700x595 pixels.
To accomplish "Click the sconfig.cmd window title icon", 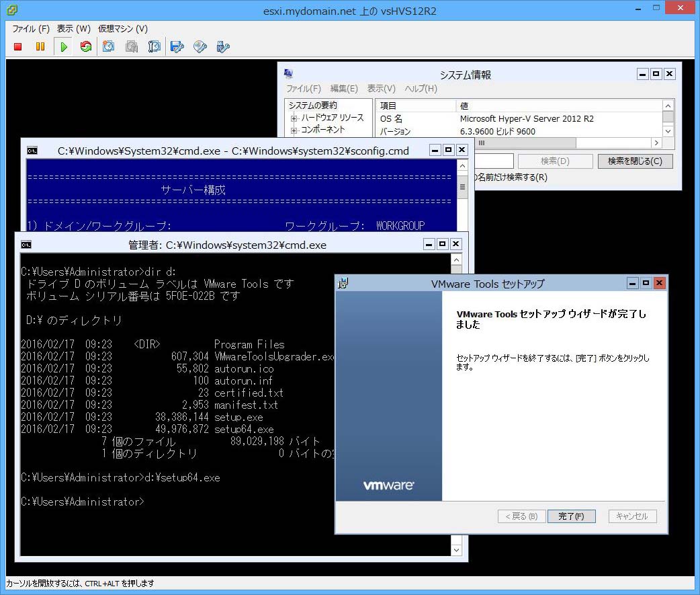I will point(32,151).
